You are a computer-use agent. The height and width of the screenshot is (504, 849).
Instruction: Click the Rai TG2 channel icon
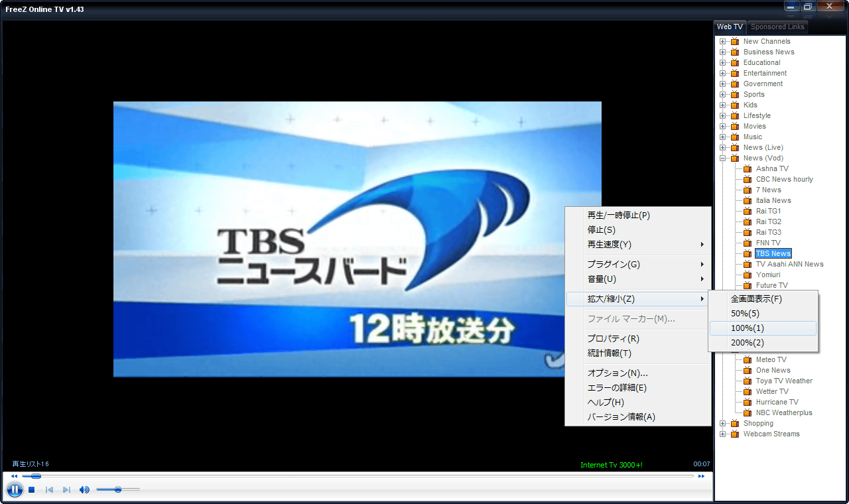pos(748,221)
